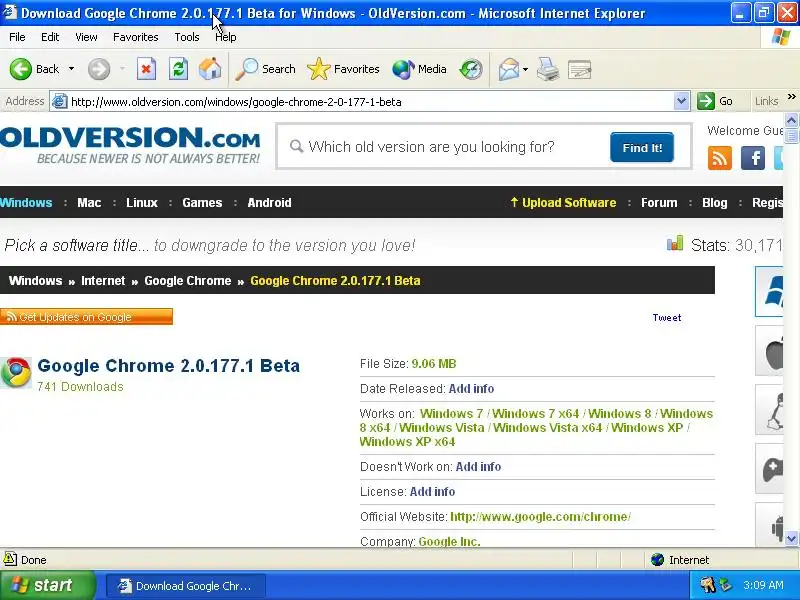
Task: Expand the Links toolbar chevron
Action: 791,97
